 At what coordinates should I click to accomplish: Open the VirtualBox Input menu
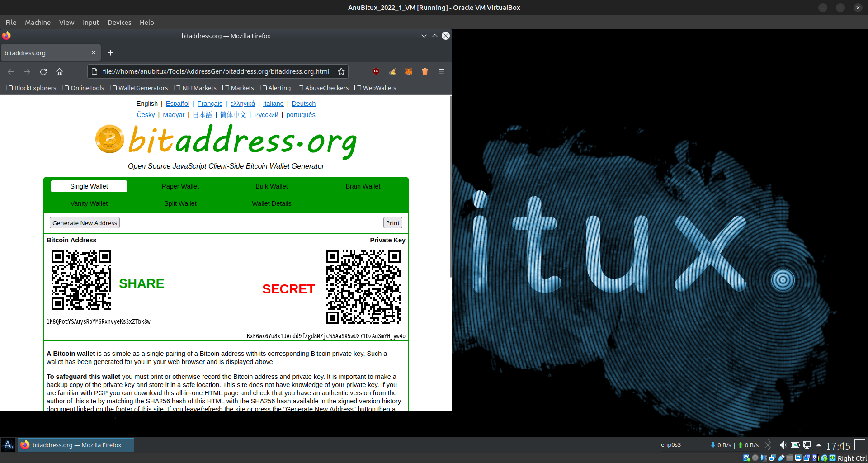[91, 22]
